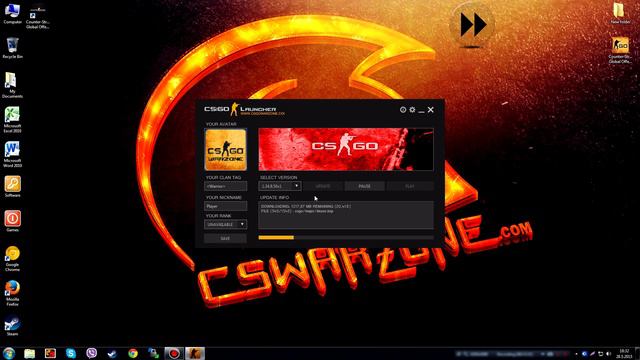Focus the Your Clan Tag input field
This screenshot has width=640, height=360.
pyautogui.click(x=225, y=186)
